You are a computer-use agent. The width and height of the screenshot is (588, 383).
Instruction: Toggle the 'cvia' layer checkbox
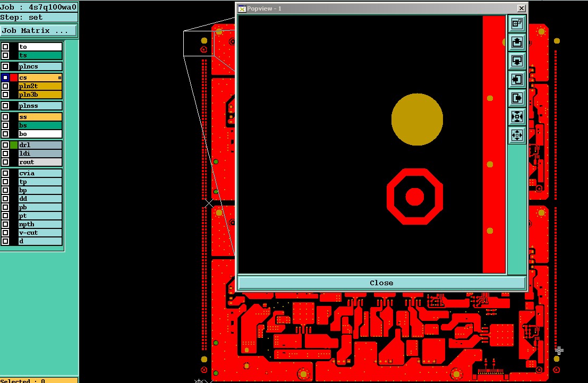pos(5,173)
